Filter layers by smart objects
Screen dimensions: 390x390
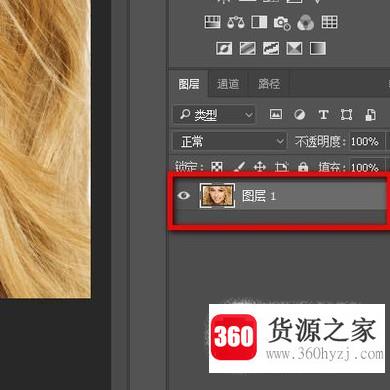[370, 115]
